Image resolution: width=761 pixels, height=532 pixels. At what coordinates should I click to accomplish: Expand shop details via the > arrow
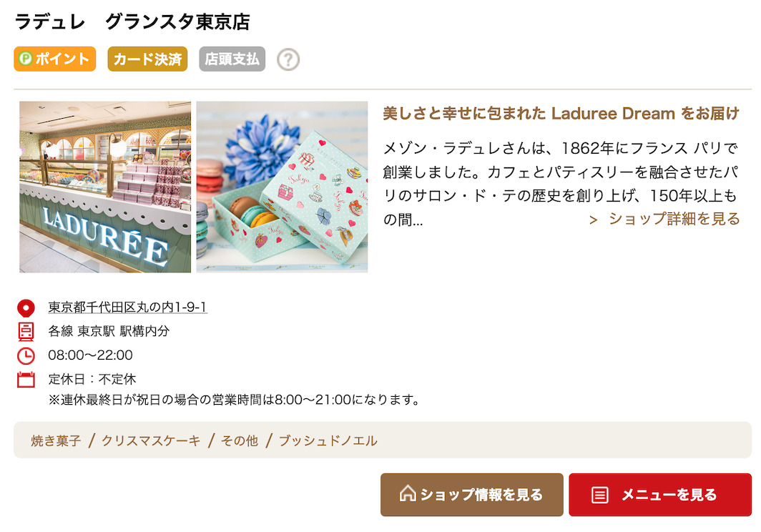point(593,220)
